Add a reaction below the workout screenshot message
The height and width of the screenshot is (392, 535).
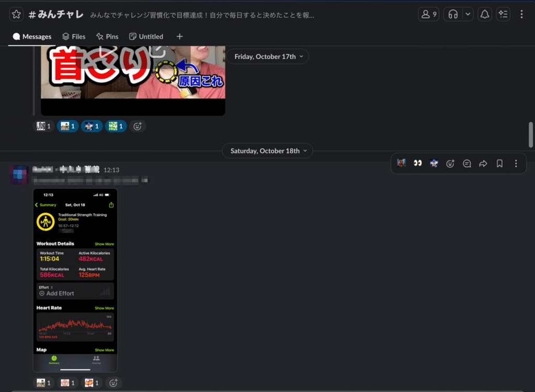pyautogui.click(x=113, y=383)
